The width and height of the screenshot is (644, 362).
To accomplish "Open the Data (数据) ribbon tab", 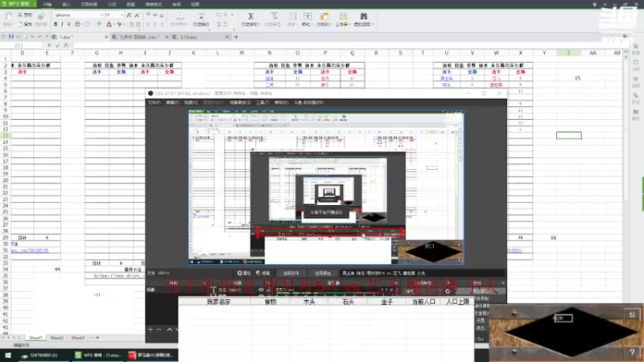I will [x=131, y=5].
